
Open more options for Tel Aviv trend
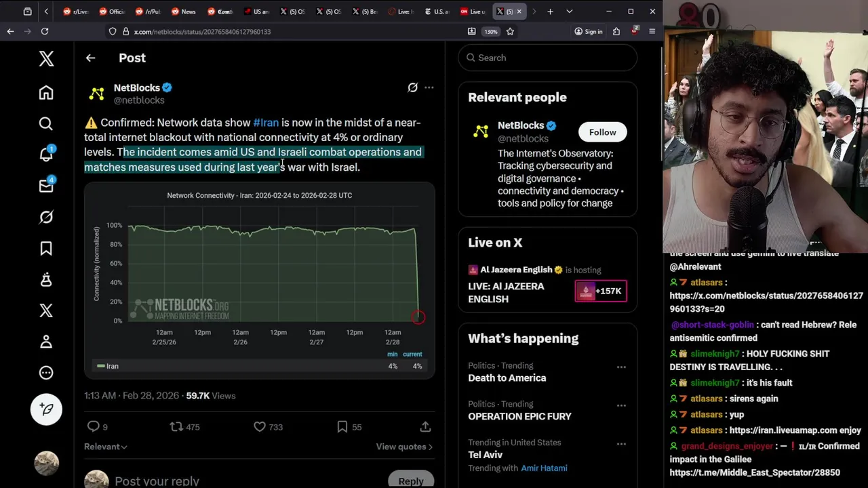tap(621, 444)
